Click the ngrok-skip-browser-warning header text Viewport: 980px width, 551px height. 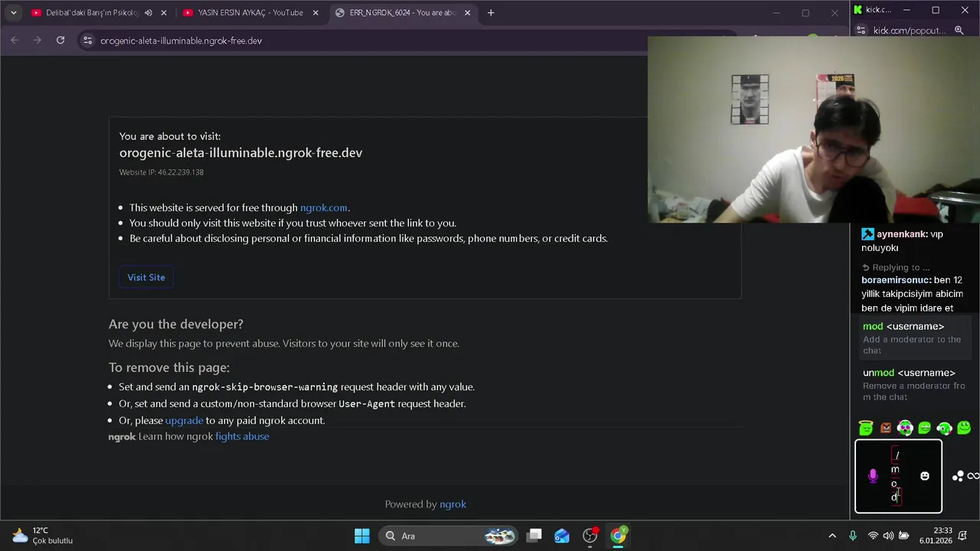[265, 387]
